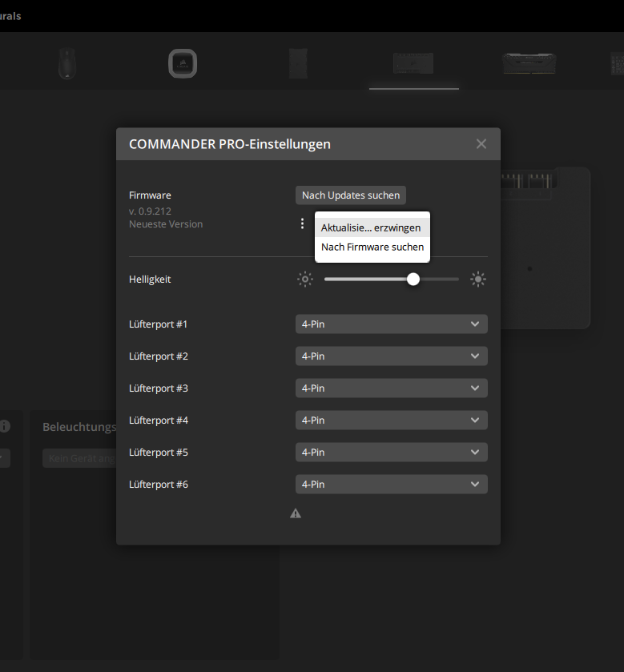Click the Firmware label
This screenshot has width=624, height=672.
tap(150, 195)
